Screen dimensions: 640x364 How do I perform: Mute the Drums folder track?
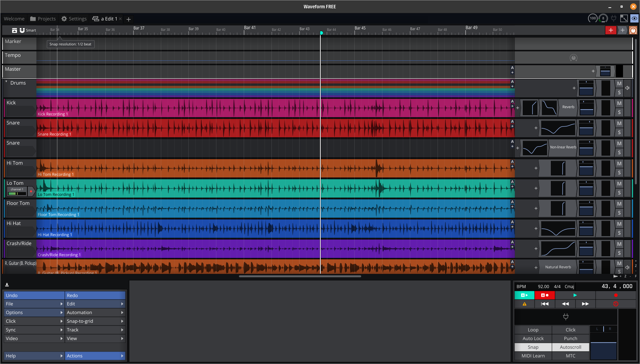[x=619, y=84]
